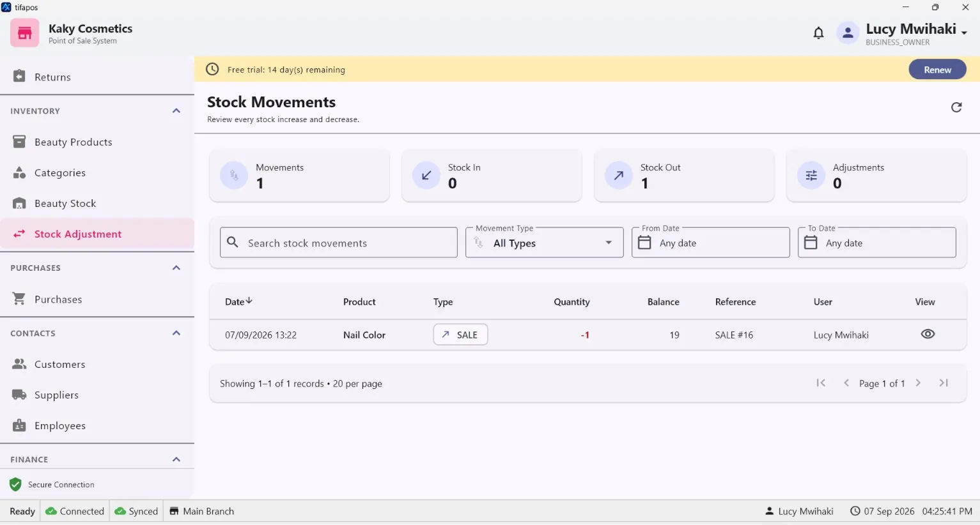
Task: Collapse the CONTACTS section
Action: click(176, 333)
